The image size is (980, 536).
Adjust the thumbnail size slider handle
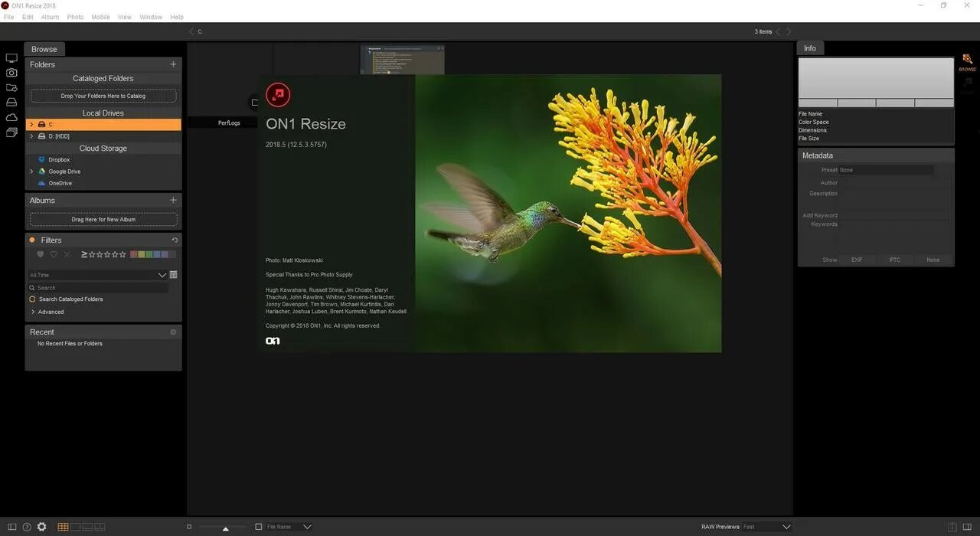(225, 528)
